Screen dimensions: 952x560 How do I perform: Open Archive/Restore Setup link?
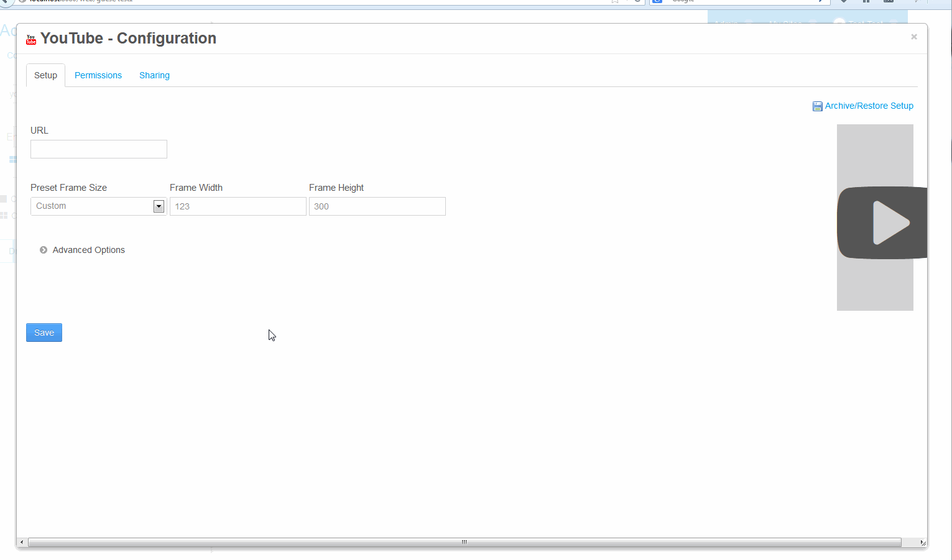869,106
